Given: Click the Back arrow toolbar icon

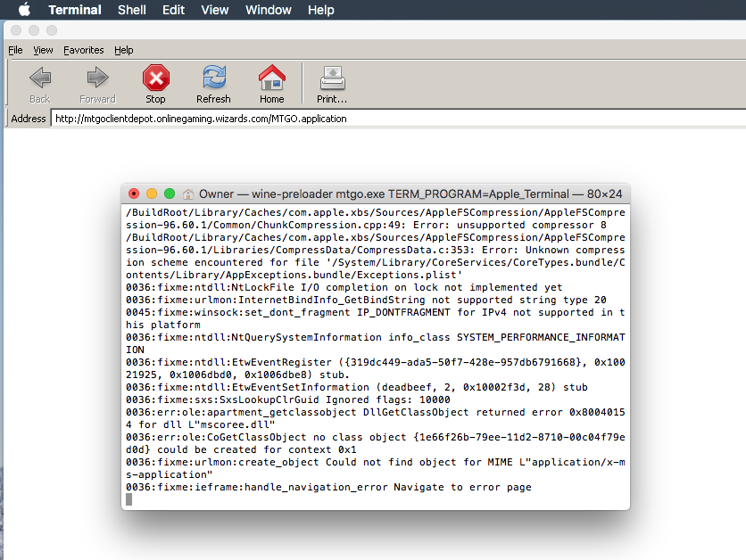Looking at the screenshot, I should coord(40,78).
